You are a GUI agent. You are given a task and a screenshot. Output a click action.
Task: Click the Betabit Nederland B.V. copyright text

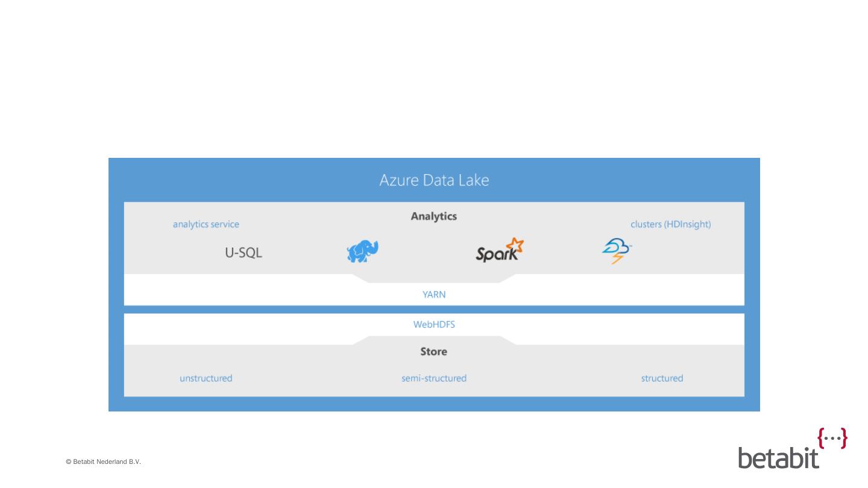click(x=104, y=461)
